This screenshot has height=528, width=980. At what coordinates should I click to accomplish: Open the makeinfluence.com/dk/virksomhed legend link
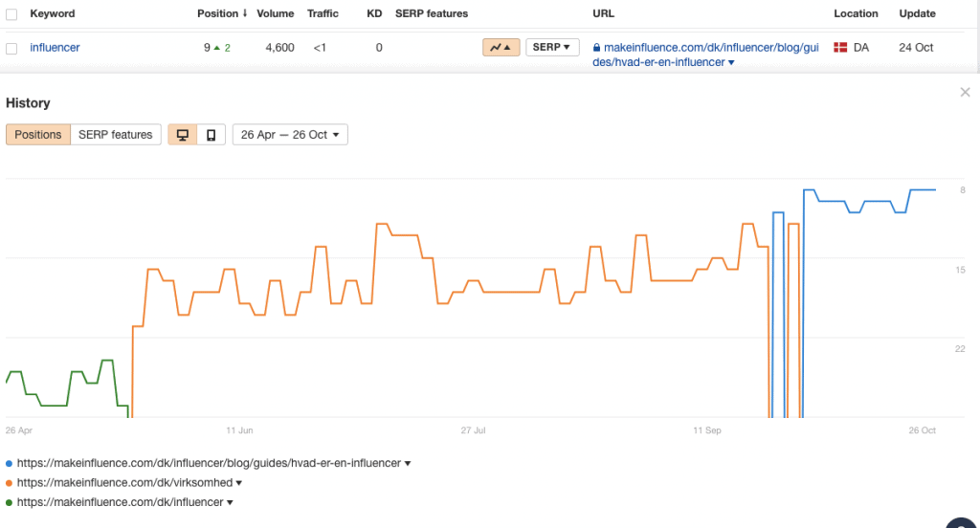point(125,482)
